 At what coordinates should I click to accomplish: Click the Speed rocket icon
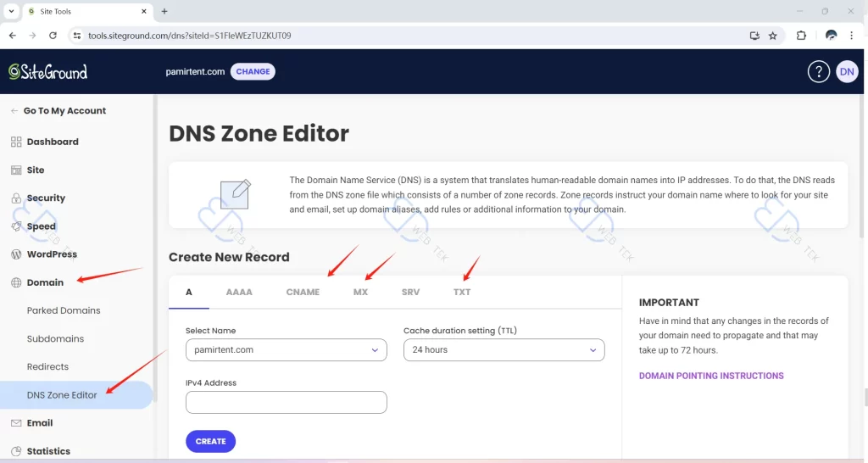pyautogui.click(x=16, y=226)
